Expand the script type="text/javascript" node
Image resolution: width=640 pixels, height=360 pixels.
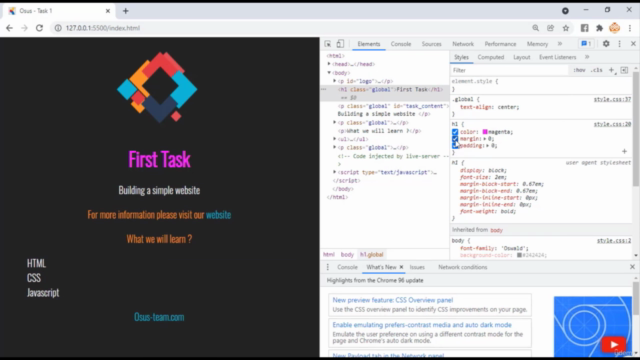tap(335, 172)
